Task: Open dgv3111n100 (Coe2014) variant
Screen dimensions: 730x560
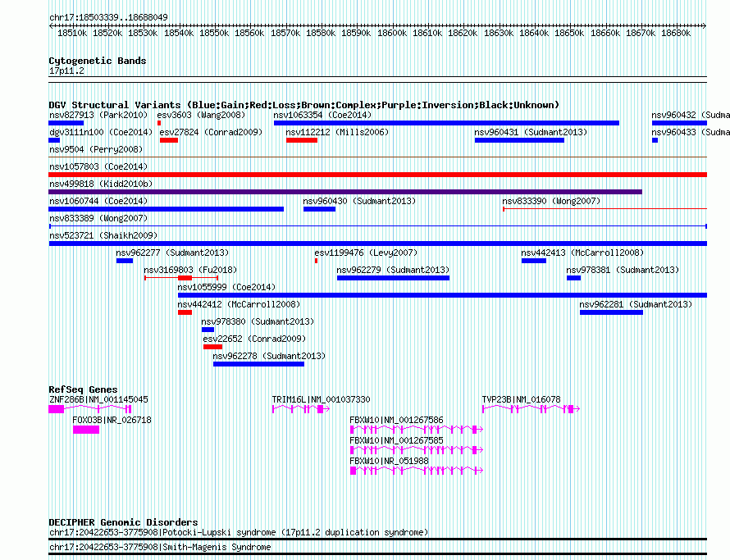Action: pyautogui.click(x=101, y=132)
